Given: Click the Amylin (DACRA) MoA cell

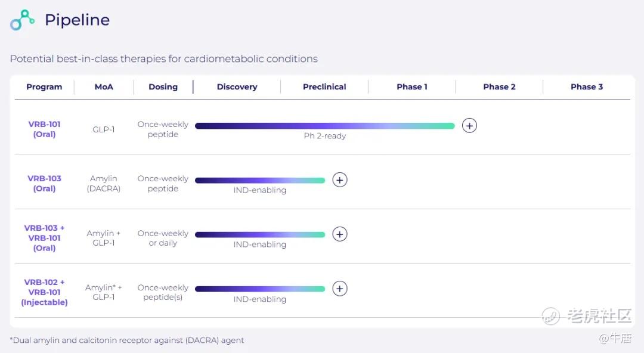Looking at the screenshot, I should 105,184.
